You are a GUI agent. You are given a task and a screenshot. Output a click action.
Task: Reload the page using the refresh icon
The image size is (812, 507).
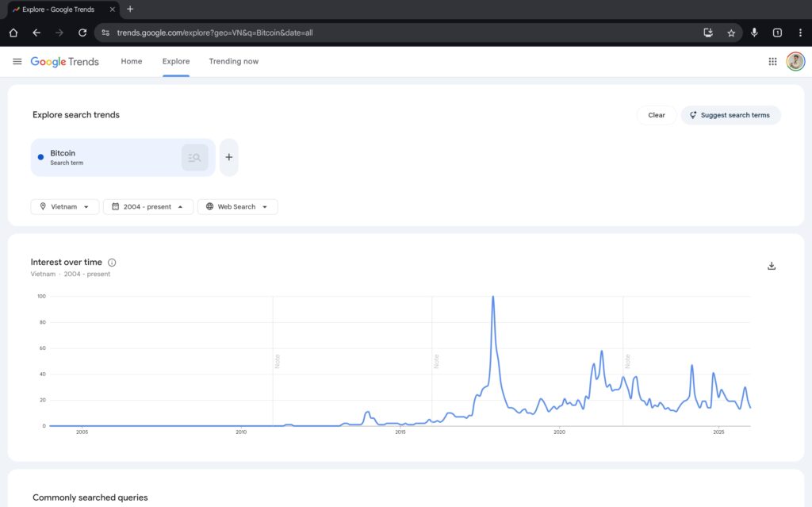pos(82,33)
